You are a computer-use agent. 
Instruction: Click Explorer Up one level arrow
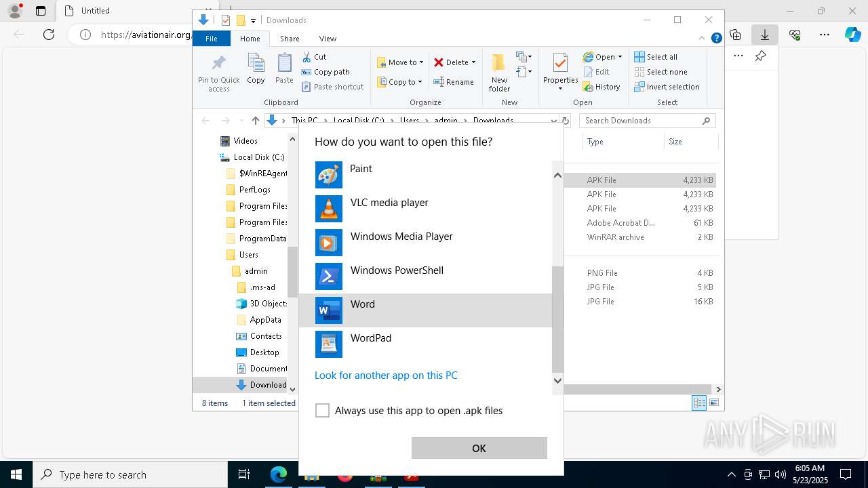coord(255,121)
